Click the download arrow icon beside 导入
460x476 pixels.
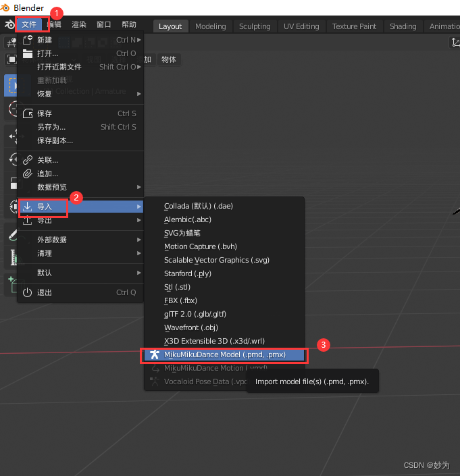click(27, 207)
